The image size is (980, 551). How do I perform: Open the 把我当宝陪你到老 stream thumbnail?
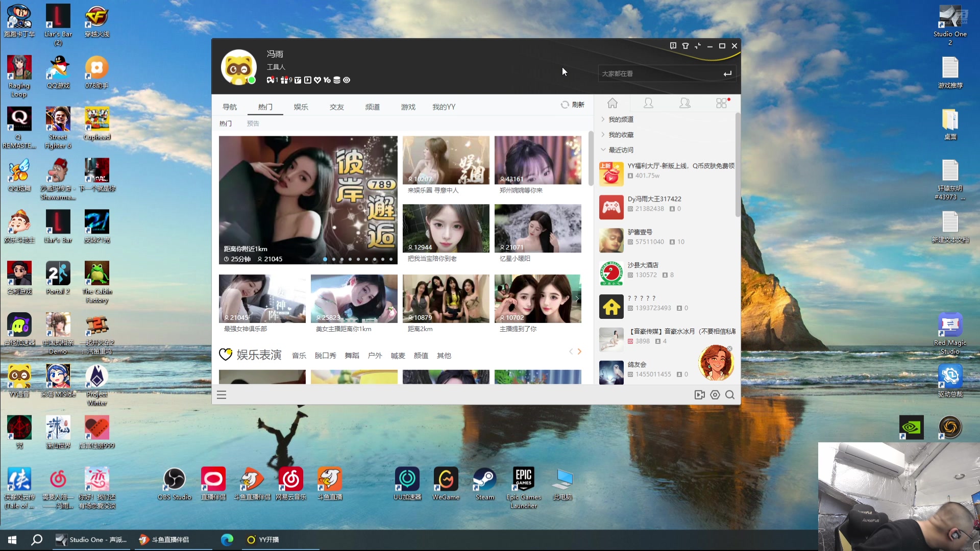pyautogui.click(x=446, y=229)
